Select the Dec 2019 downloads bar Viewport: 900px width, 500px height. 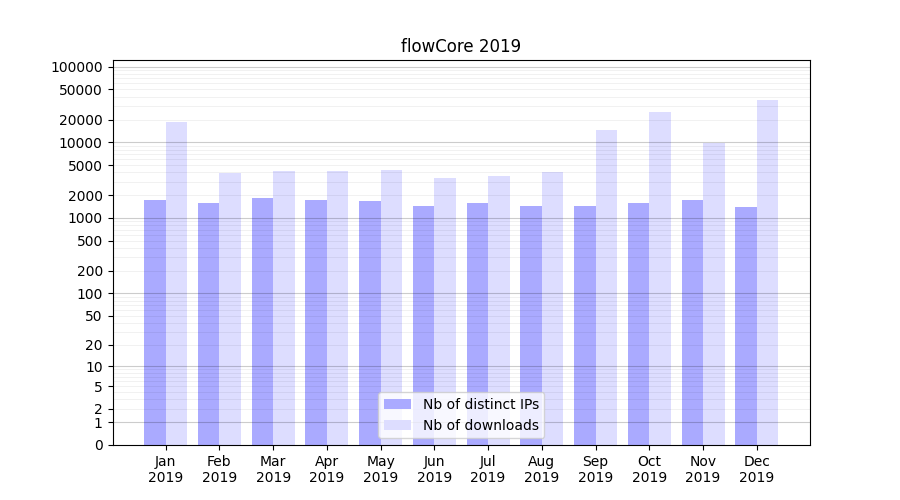(x=767, y=272)
